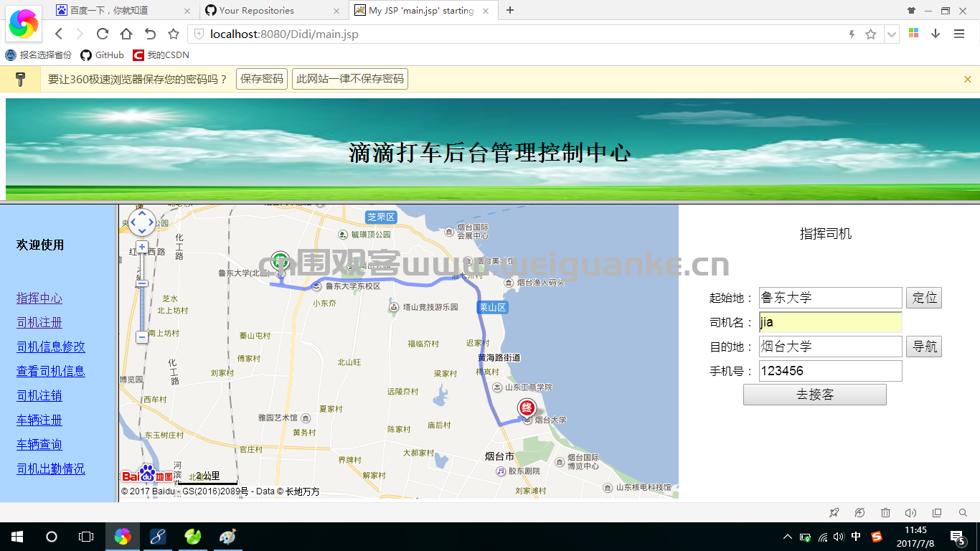The width and height of the screenshot is (980, 551).
Task: Click the 手机号 input field
Action: (x=830, y=371)
